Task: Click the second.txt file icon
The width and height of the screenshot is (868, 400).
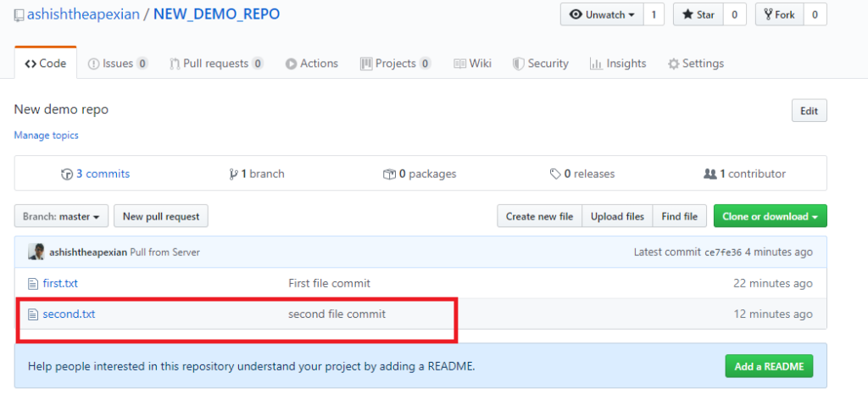Action: [34, 314]
